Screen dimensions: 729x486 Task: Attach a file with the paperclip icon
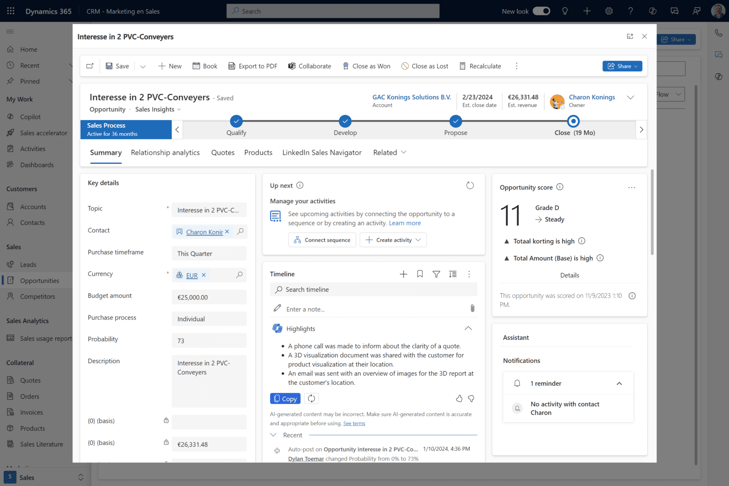[x=472, y=308]
